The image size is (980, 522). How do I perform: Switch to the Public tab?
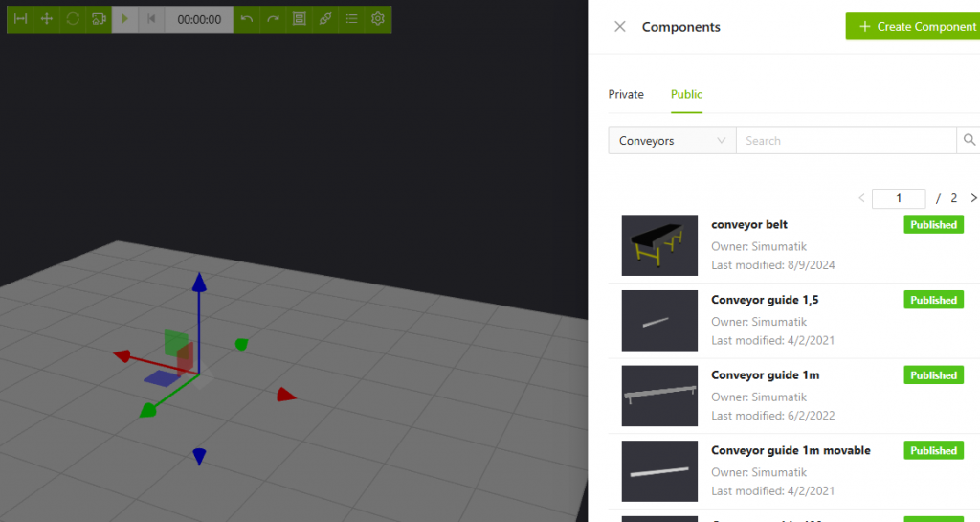coord(686,95)
